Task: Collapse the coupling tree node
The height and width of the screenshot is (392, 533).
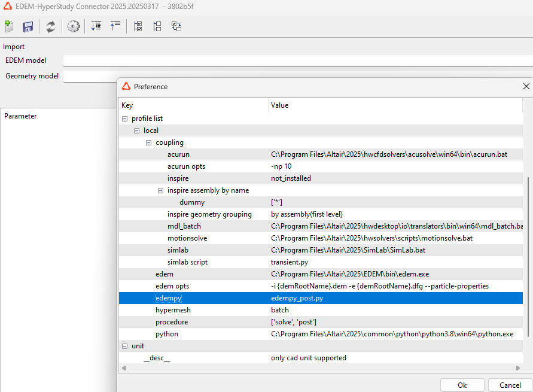Action: pyautogui.click(x=148, y=143)
